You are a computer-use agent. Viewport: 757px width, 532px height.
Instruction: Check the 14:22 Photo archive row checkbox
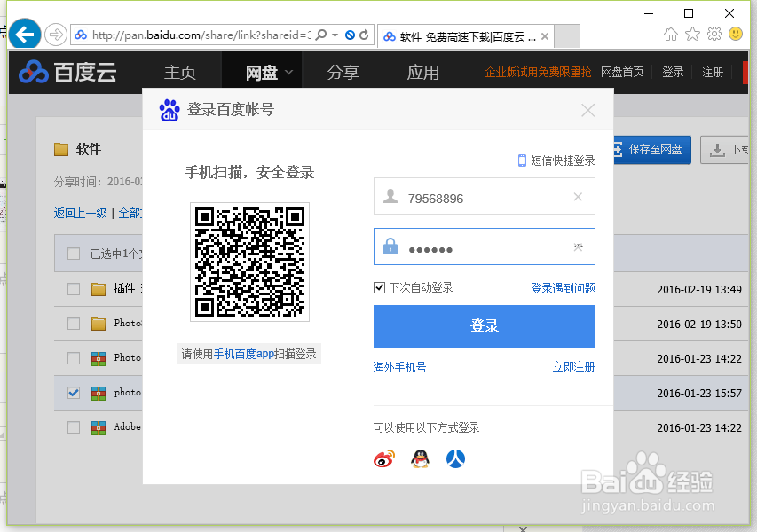pos(74,358)
